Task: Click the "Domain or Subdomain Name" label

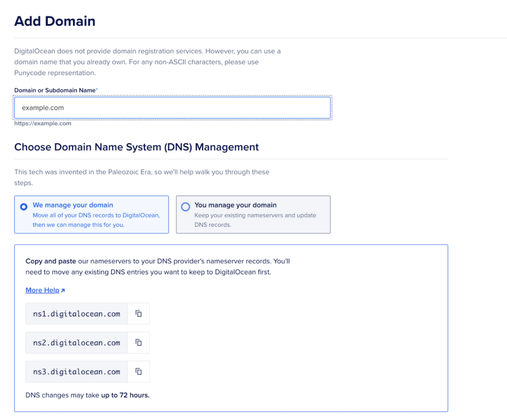Action: [56, 90]
